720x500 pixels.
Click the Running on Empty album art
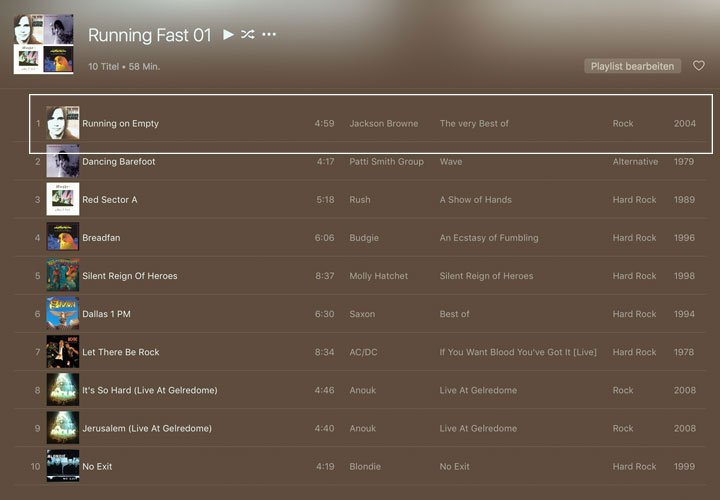point(63,123)
